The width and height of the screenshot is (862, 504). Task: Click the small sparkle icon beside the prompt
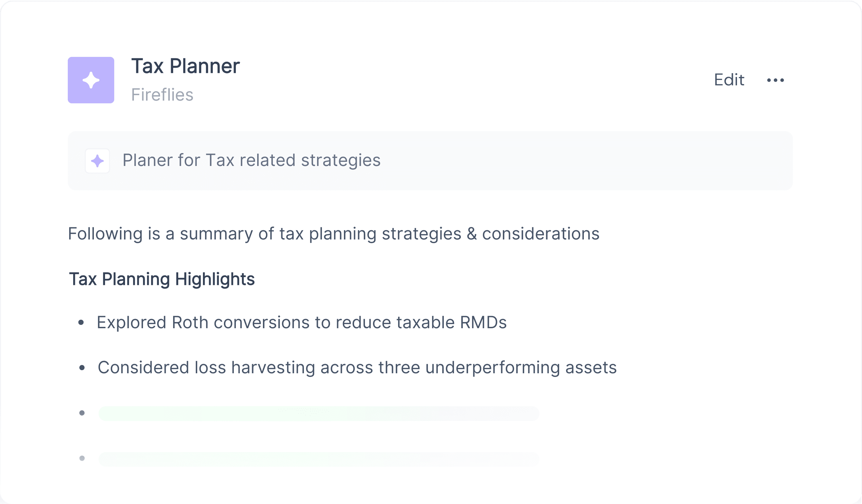pos(98,161)
